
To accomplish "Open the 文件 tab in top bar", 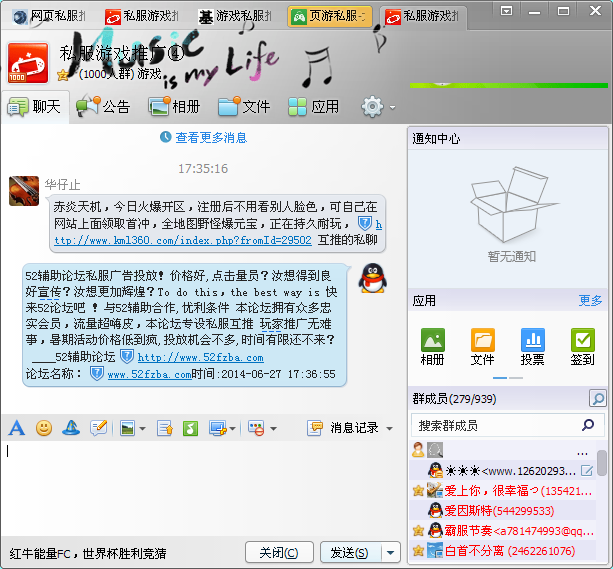I will [x=244, y=106].
